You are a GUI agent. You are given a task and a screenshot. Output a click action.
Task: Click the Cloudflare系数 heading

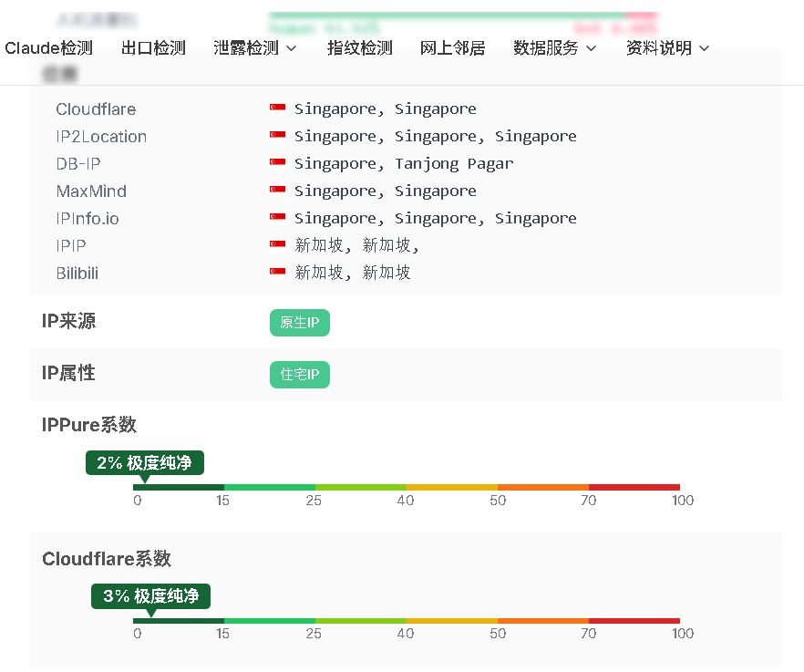[x=107, y=559]
